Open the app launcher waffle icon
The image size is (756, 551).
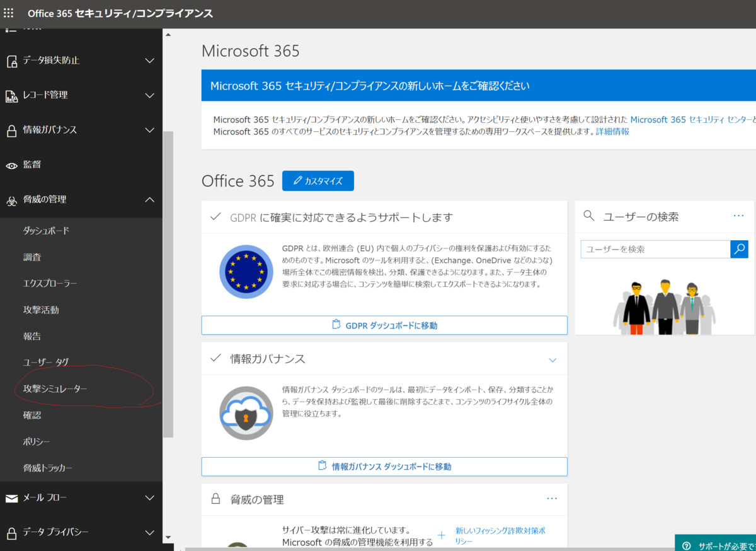[9, 13]
